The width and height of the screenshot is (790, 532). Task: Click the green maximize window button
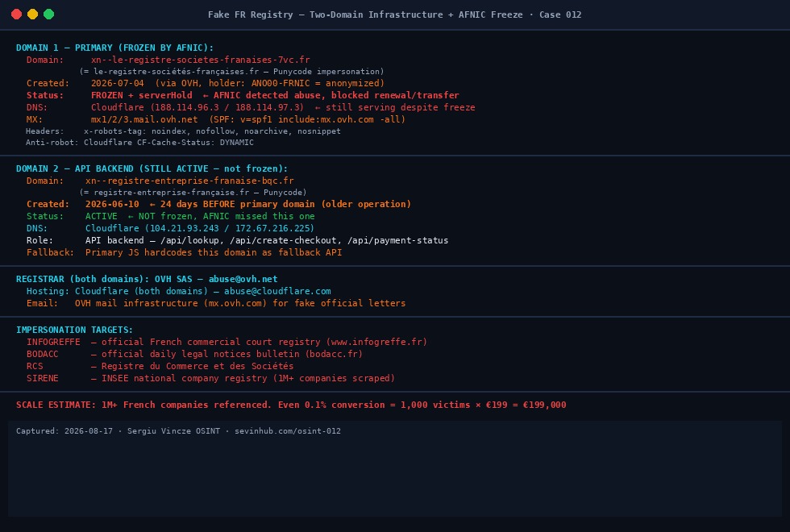[x=49, y=15]
